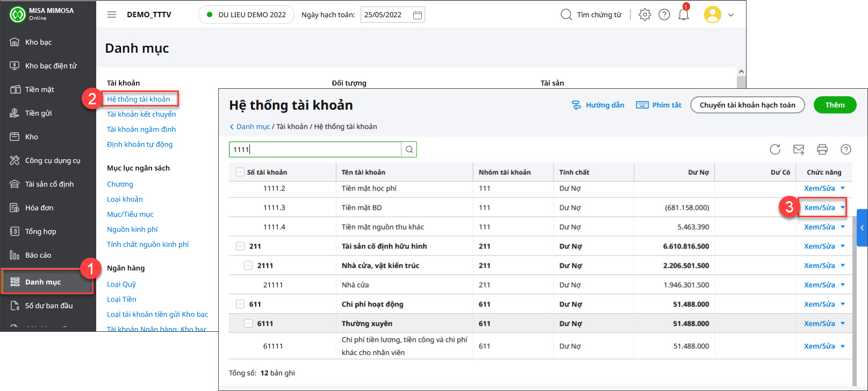Click Chương link under Mục lục ngân sách
Image resolution: width=868 pixels, height=391 pixels.
120,184
